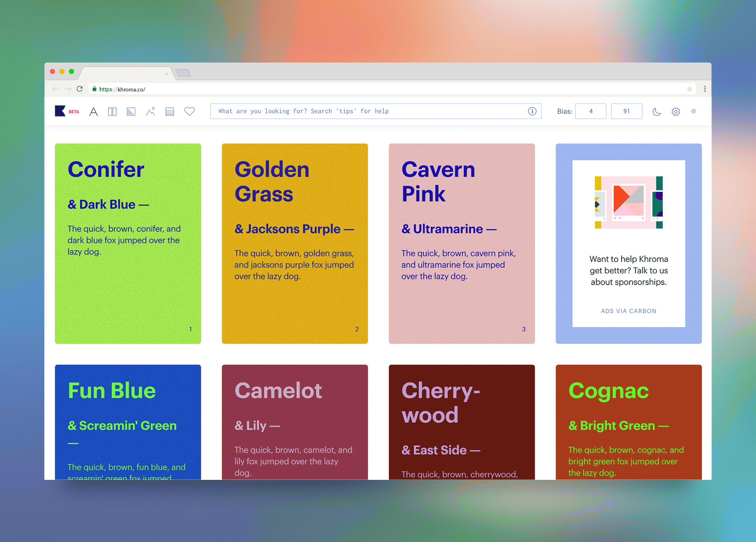Viewport: 756px width, 542px height.
Task: Click the Khroma K logo
Action: tap(60, 111)
